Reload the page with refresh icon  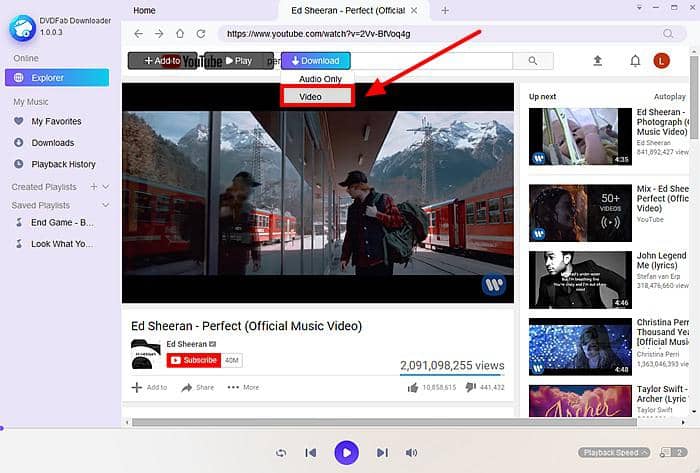tap(200, 33)
